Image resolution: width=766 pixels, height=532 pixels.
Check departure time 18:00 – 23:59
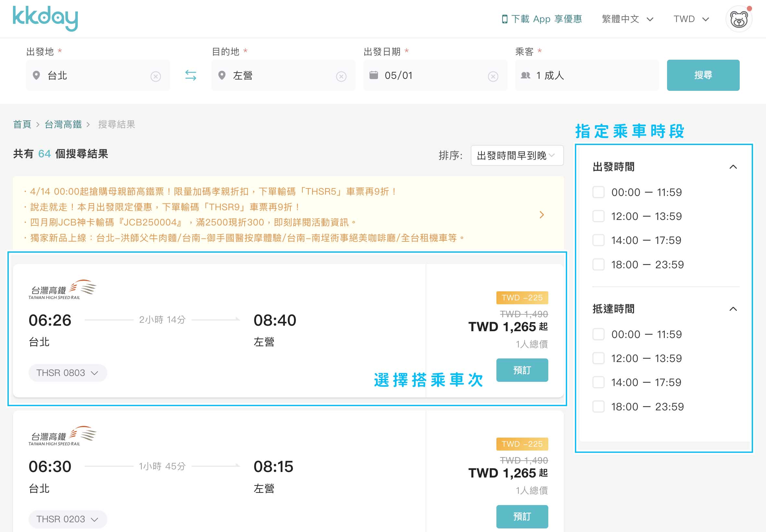[x=598, y=265]
